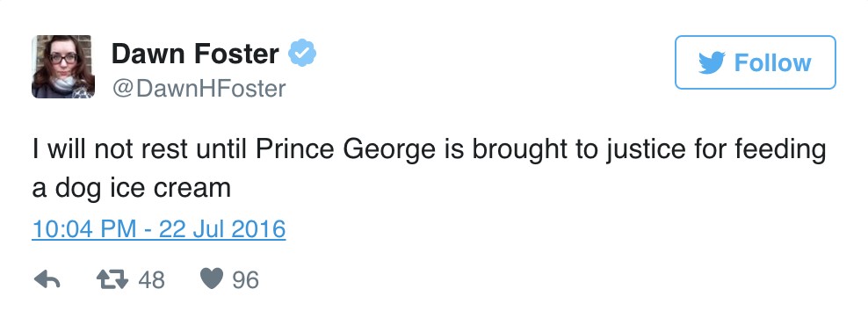Retweet using the retweet arrows icon

click(112, 280)
